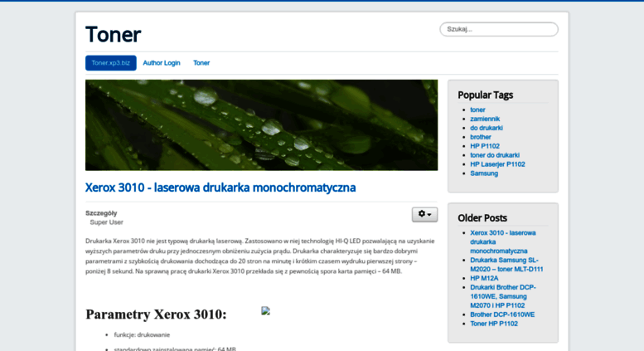Click the broken image icon beside Parametry heading
Viewport: 644px width, 351px height.
click(x=266, y=310)
